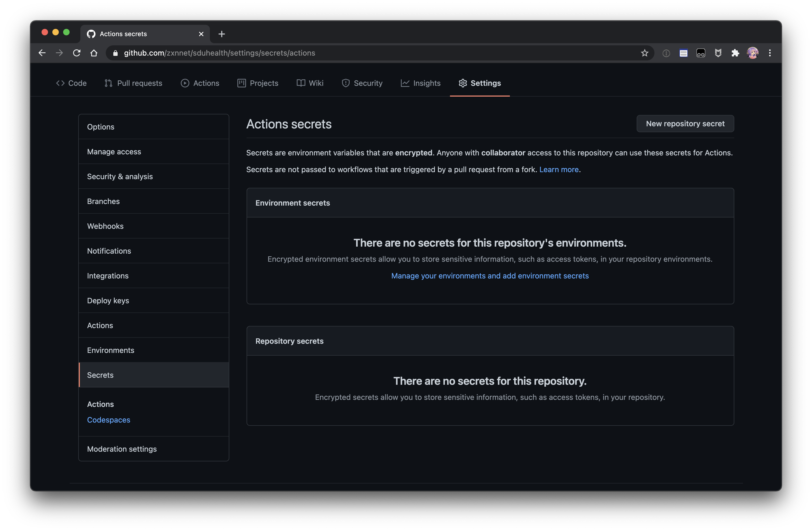The width and height of the screenshot is (812, 531).
Task: Click New repository secret button
Action: pos(685,123)
